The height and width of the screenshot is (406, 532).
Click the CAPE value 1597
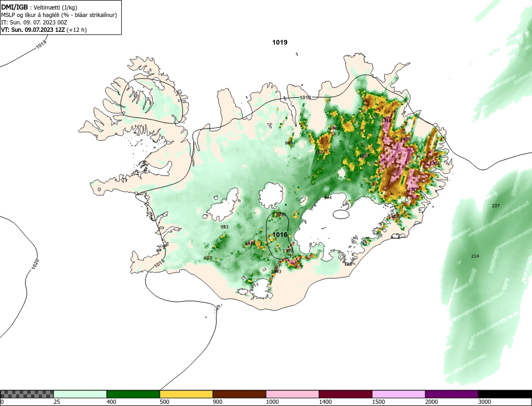(x=364, y=156)
